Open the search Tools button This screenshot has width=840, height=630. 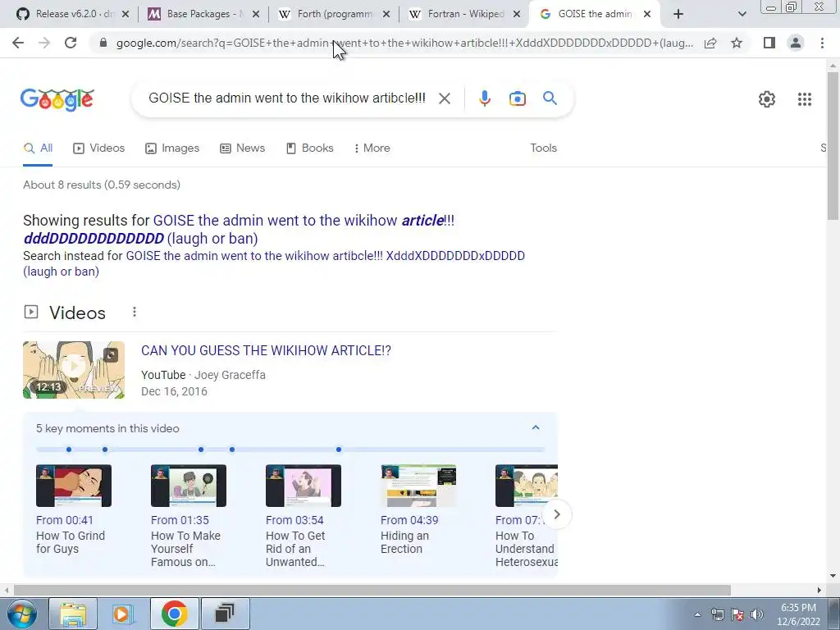coord(543,148)
